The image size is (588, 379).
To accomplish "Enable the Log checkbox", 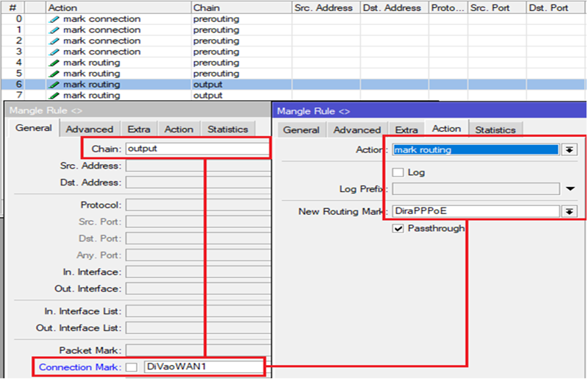I will coord(398,172).
